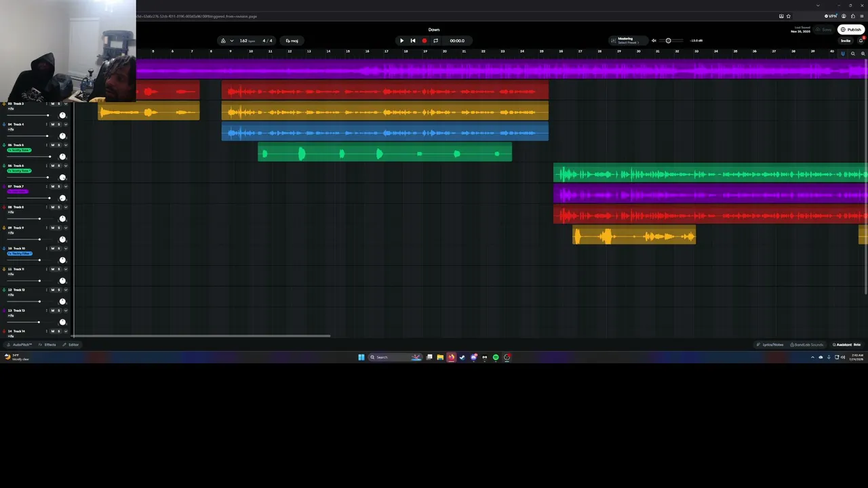Open the AutoPitch tab

tap(20, 344)
